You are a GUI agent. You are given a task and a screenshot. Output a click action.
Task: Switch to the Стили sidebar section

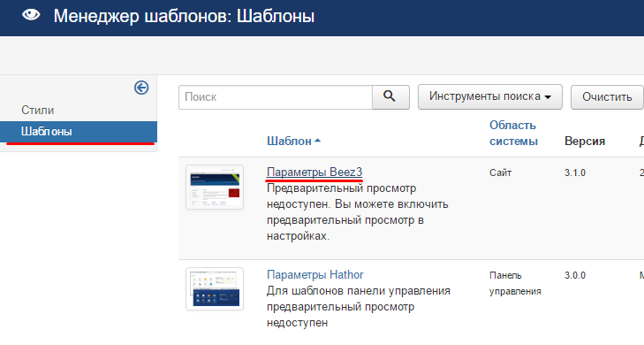point(38,111)
